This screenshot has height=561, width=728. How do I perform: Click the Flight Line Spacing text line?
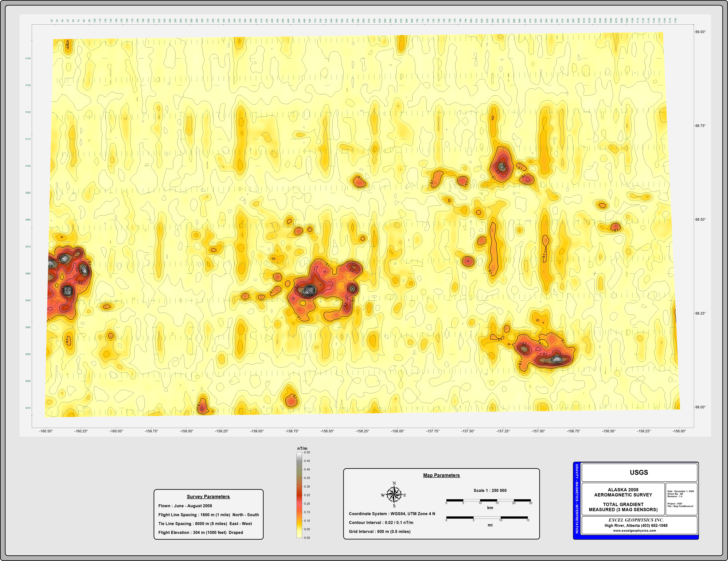pyautogui.click(x=208, y=515)
